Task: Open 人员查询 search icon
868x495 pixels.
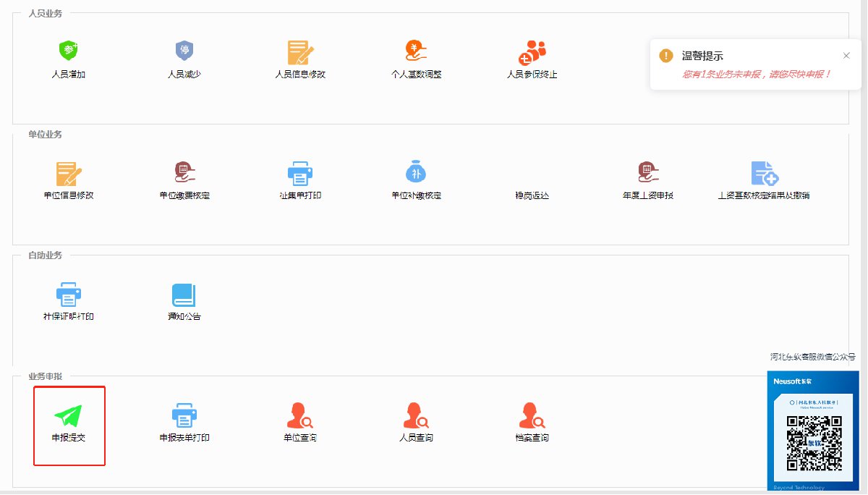Action: point(416,415)
